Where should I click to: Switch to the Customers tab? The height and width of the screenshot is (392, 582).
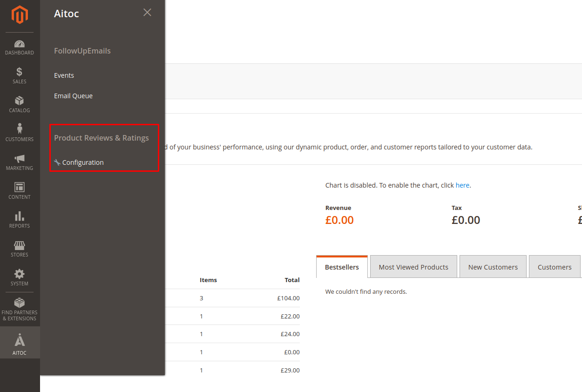555,267
